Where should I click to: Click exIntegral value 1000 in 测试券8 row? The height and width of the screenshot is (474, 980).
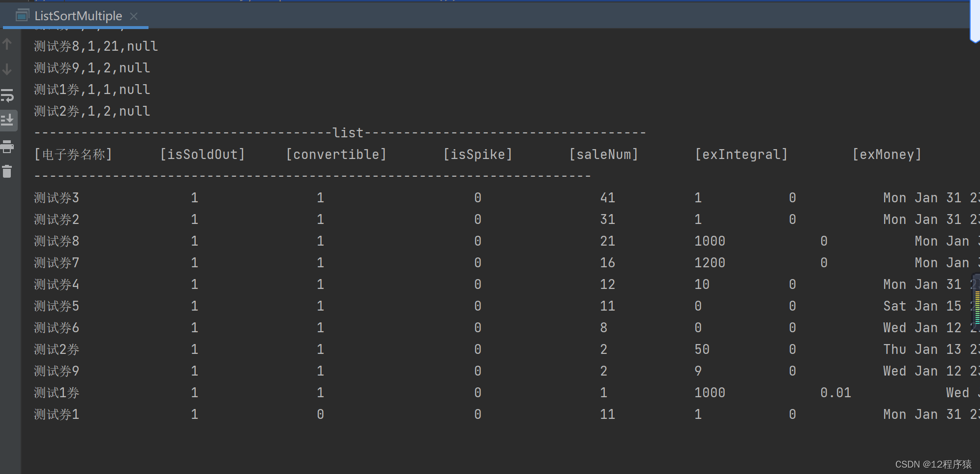point(710,241)
